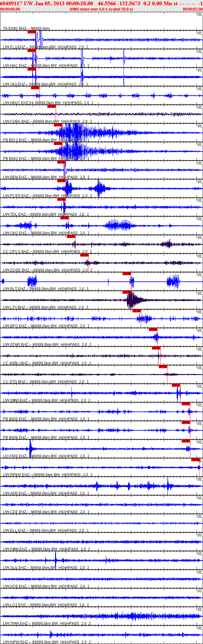Select the TA E04D BHZ station label

15,29
